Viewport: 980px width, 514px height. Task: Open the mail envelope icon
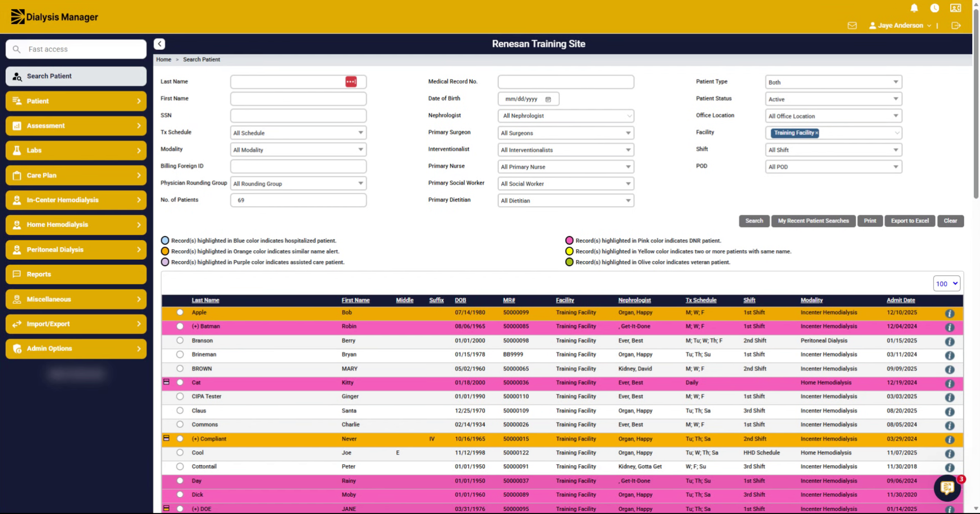pos(852,25)
